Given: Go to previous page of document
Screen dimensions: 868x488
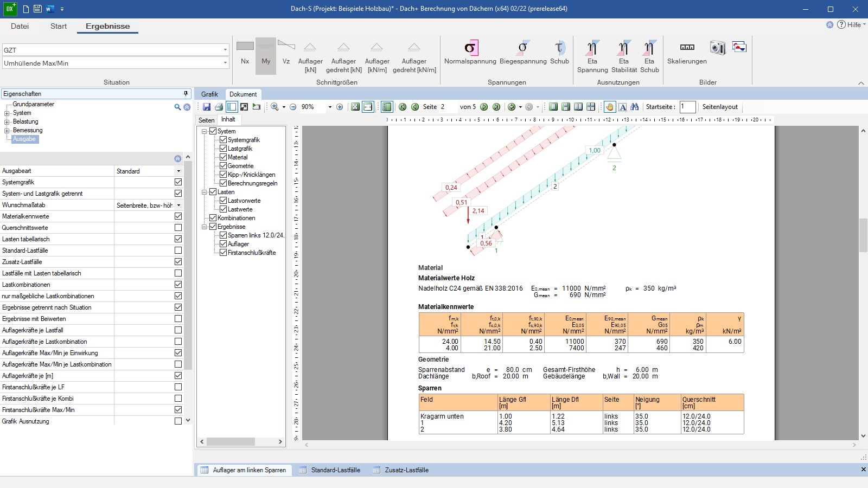Looking at the screenshot, I should [x=415, y=107].
